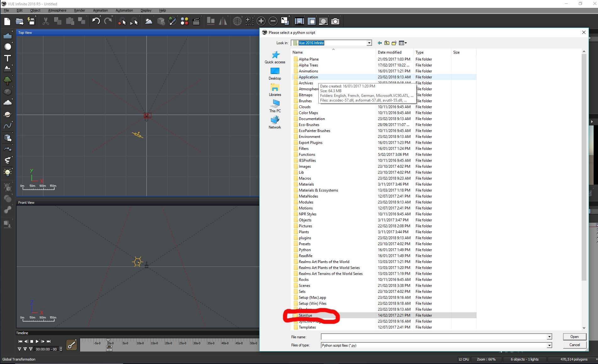Select the Text object tool

pyautogui.click(x=7, y=58)
